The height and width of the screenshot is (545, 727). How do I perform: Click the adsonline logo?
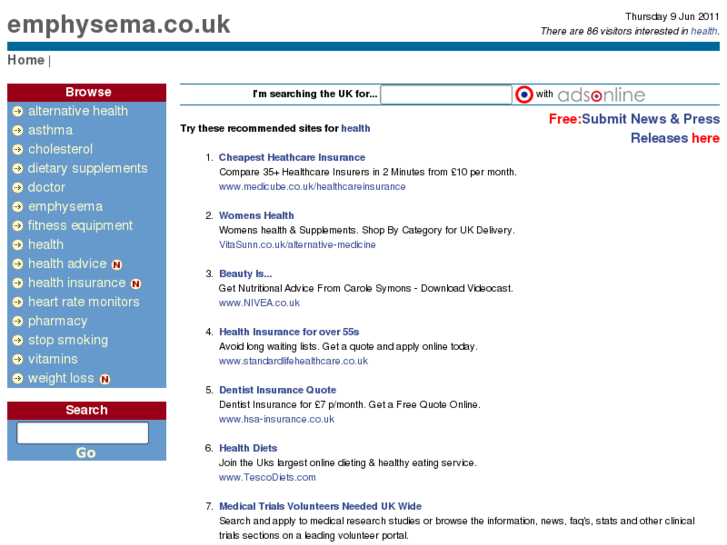tap(601, 95)
